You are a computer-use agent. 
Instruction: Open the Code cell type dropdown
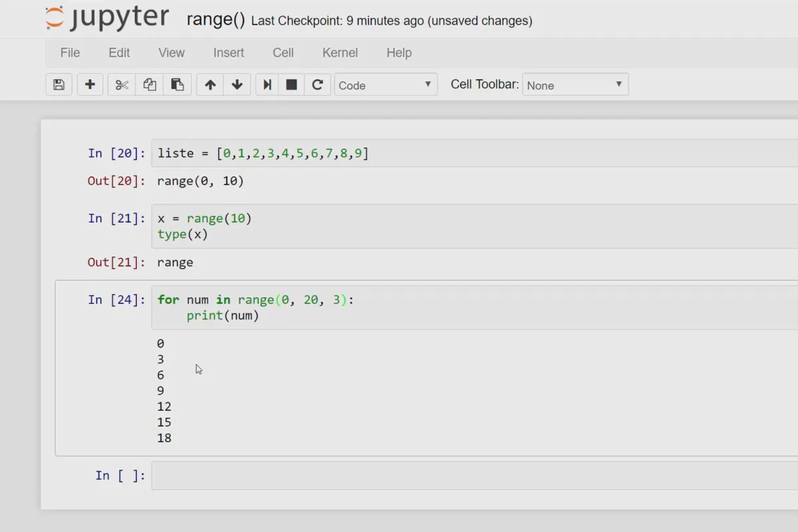pyautogui.click(x=385, y=84)
